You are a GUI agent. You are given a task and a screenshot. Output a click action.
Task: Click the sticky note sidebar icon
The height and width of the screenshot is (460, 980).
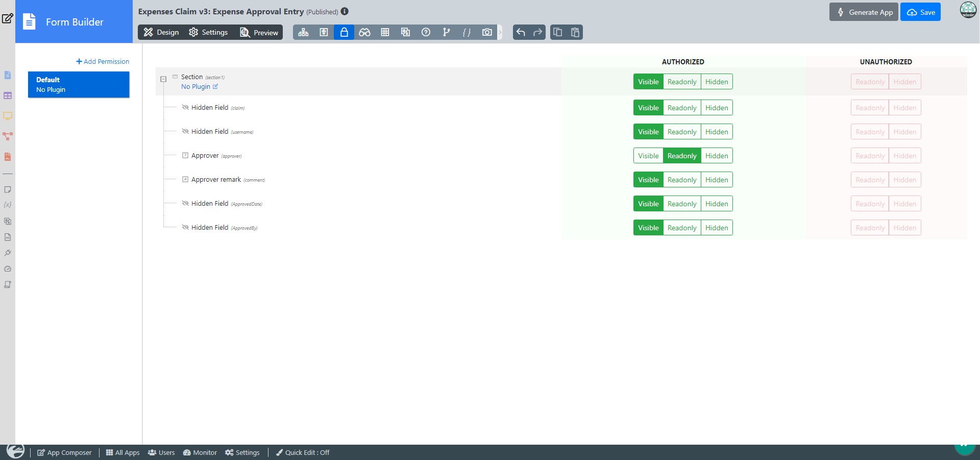click(x=8, y=189)
